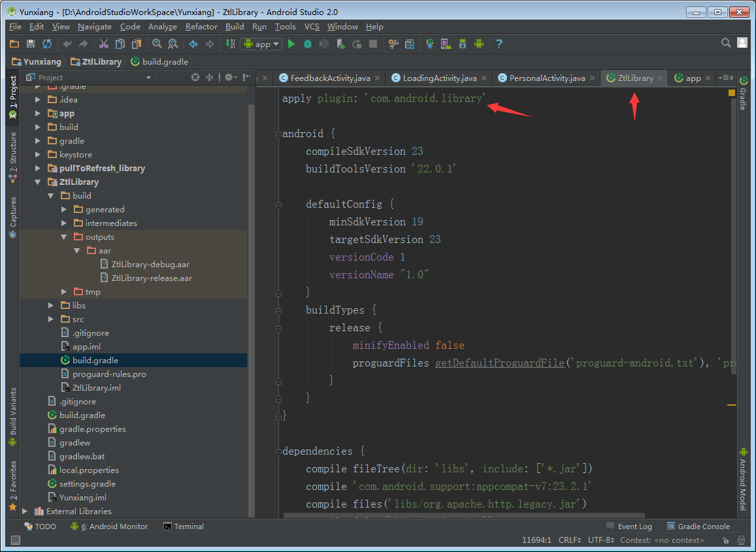Make project with the binary down-arrow icon

(x=231, y=44)
